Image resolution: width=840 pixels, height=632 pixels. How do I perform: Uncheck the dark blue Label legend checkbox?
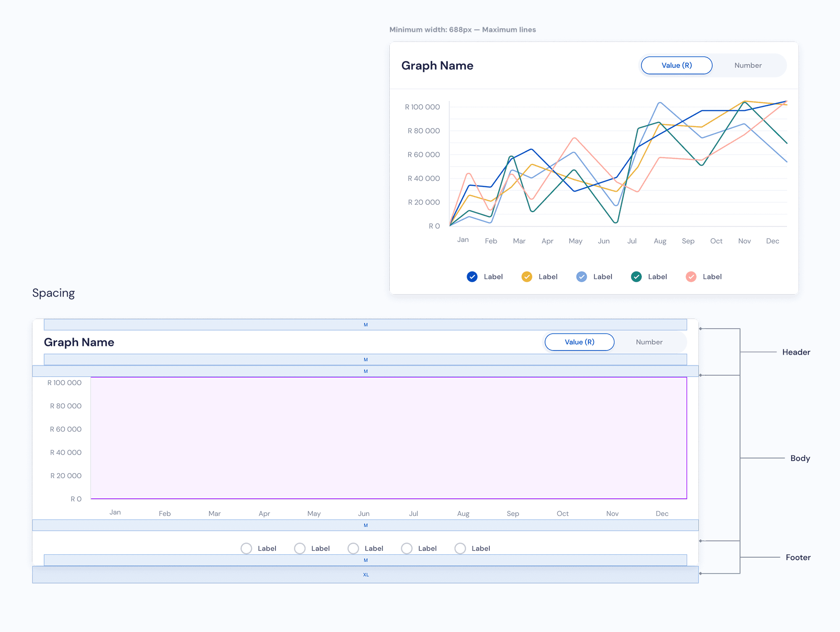(x=472, y=276)
